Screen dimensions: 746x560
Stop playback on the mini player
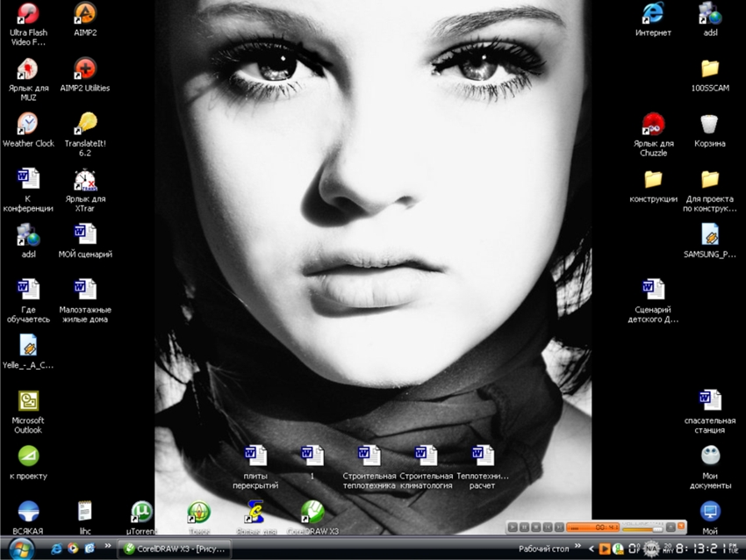pyautogui.click(x=536, y=528)
